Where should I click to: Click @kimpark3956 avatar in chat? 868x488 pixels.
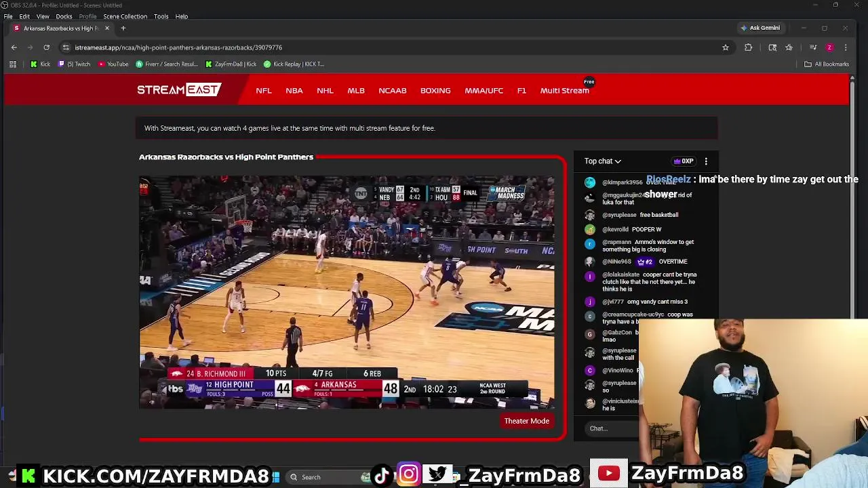(590, 182)
